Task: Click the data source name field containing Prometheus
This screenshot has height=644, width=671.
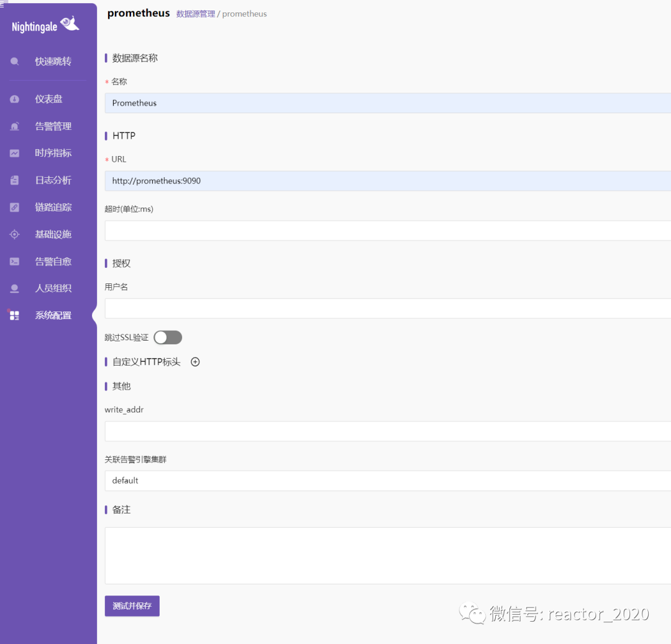Action: tap(388, 103)
